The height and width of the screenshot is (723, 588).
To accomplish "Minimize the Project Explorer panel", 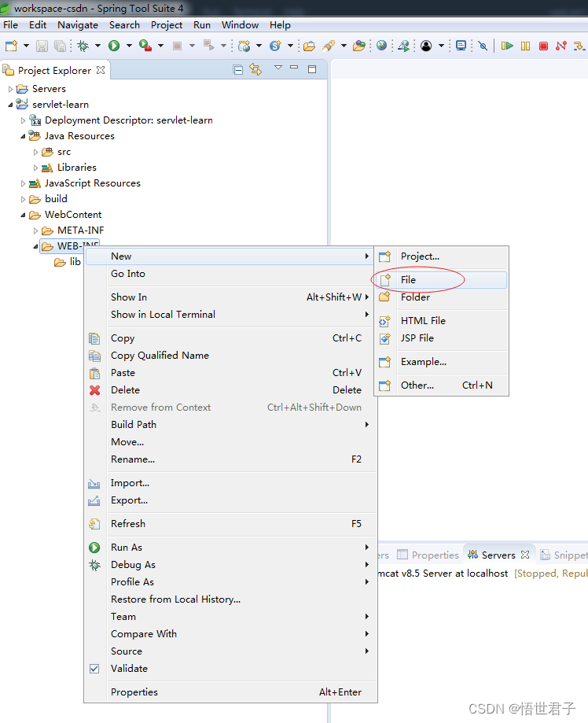I will coord(294,68).
